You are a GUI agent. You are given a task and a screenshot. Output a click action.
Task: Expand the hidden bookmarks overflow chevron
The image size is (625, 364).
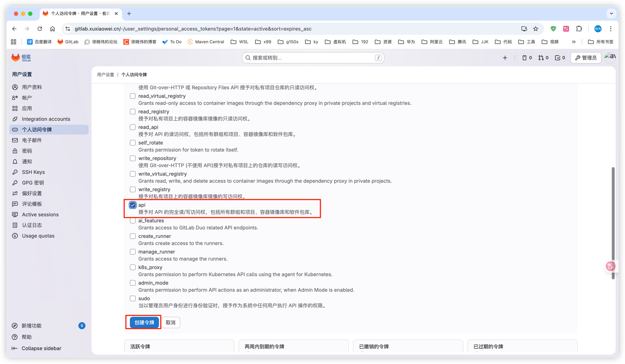(574, 42)
